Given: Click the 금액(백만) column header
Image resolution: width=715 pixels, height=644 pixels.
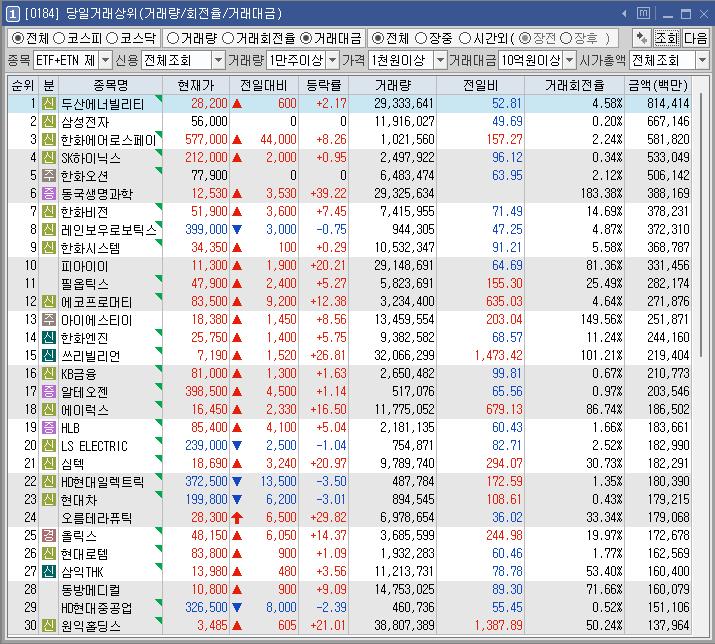Looking at the screenshot, I should click(x=658, y=85).
